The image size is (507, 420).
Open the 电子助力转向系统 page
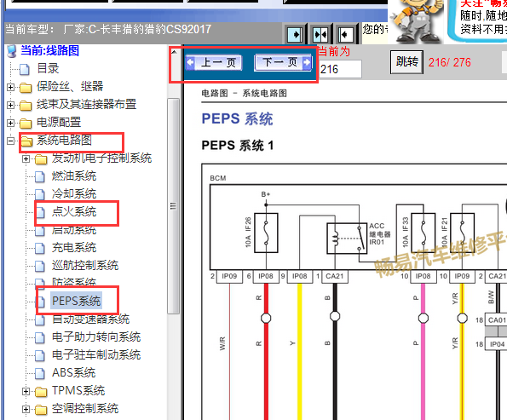coord(96,337)
